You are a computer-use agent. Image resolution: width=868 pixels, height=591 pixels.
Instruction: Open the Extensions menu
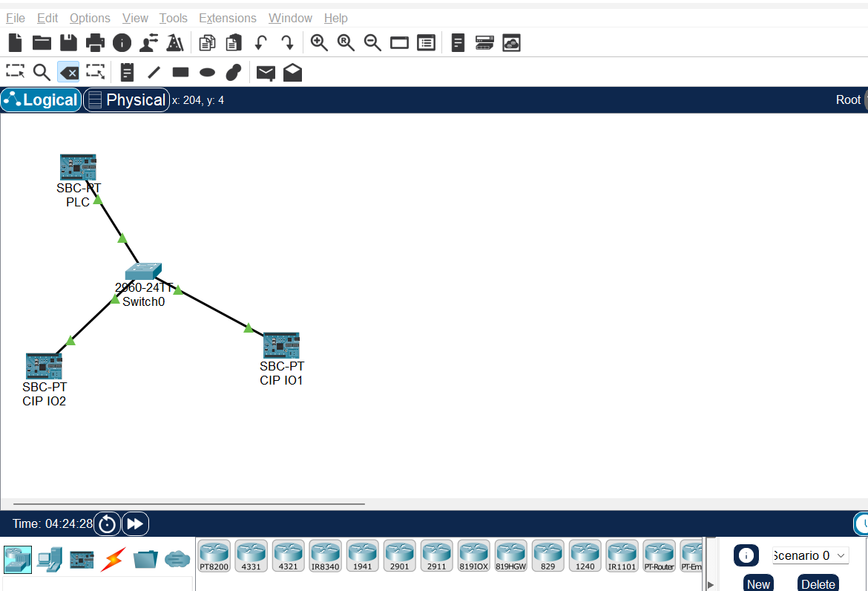[227, 18]
